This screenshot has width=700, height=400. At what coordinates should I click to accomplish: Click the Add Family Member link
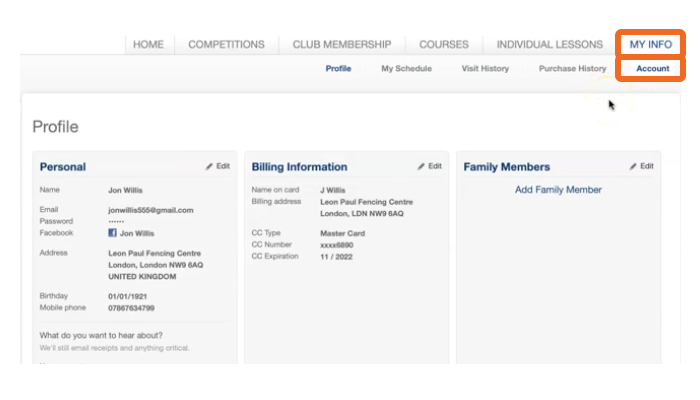pos(558,189)
